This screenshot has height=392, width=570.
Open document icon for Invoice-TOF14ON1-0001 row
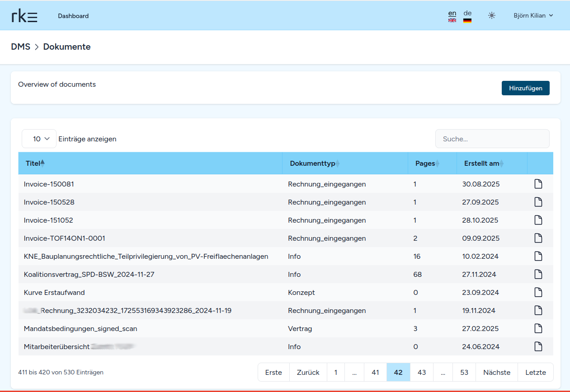[x=538, y=238]
